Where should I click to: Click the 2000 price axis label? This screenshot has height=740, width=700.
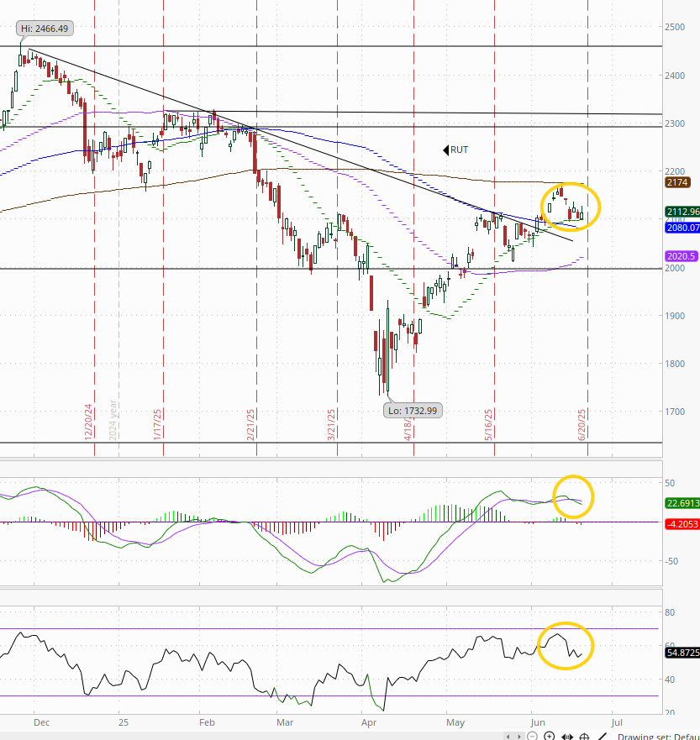[675, 268]
